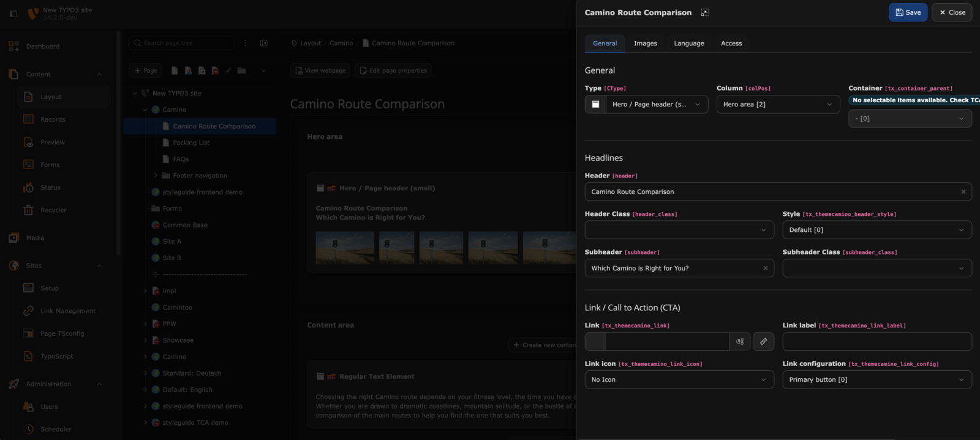Clear the Header field with its X icon
980x440 pixels.
963,192
